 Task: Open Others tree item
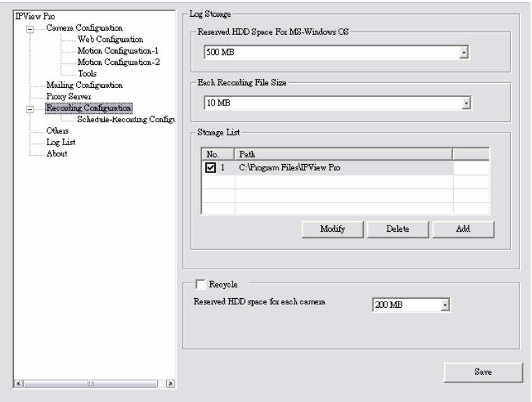pyautogui.click(x=58, y=131)
